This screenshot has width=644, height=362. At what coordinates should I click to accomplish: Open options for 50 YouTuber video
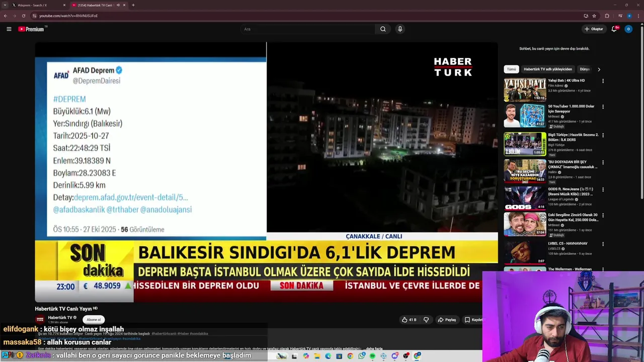coord(603,107)
